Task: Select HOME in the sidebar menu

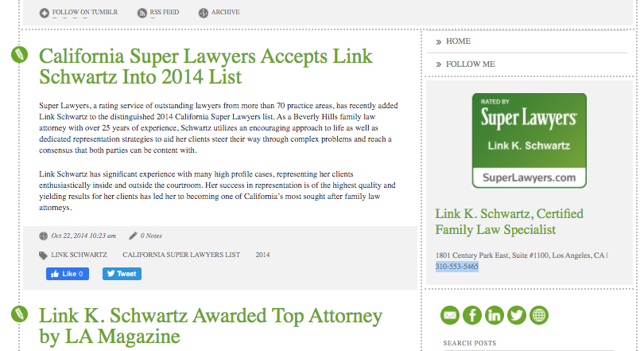Action: tap(458, 41)
